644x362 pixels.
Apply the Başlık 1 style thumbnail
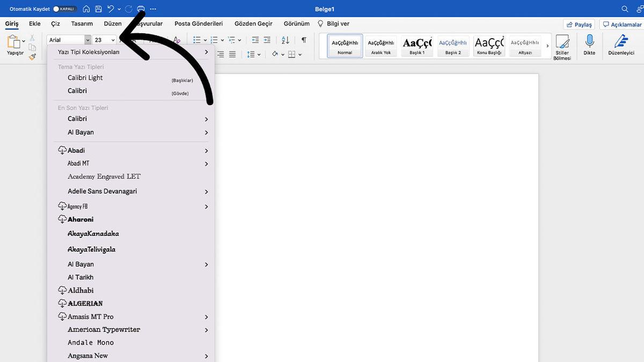click(417, 46)
